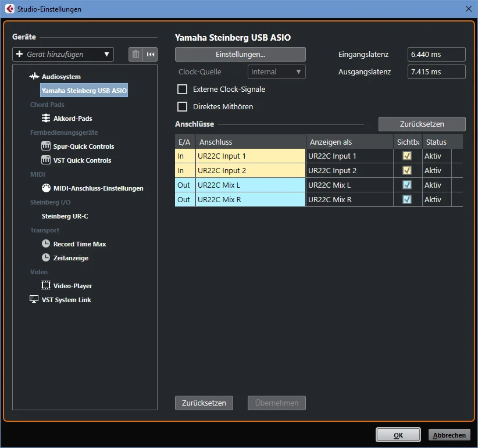Click the Out cell of UR22C Mix L

185,185
